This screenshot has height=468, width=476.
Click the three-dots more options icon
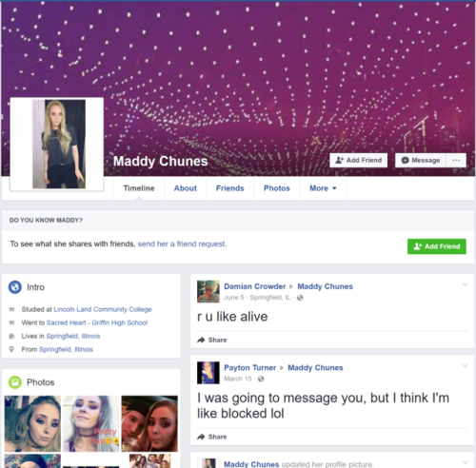tap(456, 161)
